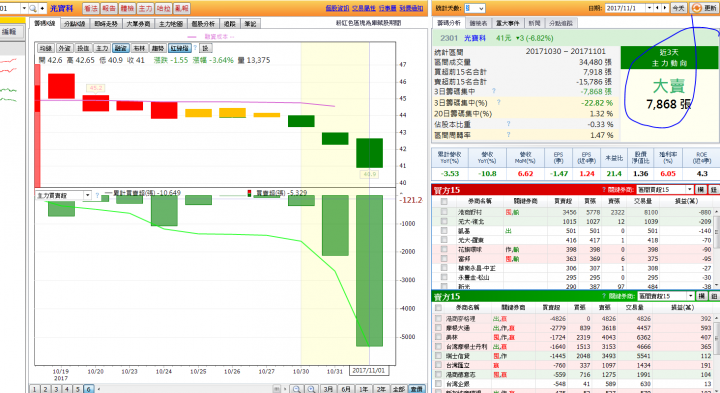Select the 2年 time range

click(x=381, y=389)
